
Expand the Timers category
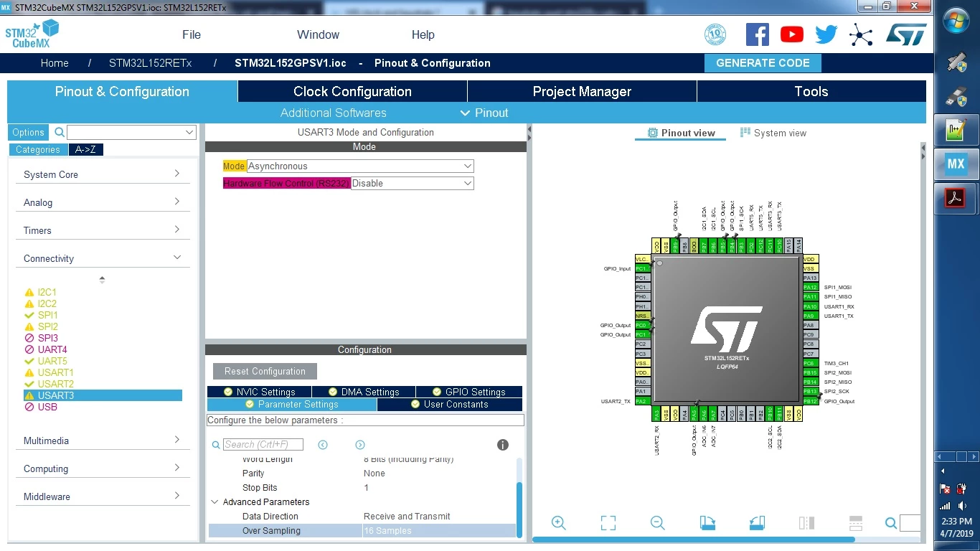(103, 230)
